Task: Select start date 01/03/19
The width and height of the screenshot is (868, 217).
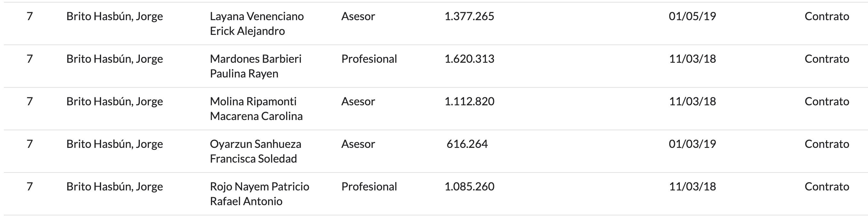Action: click(x=692, y=144)
